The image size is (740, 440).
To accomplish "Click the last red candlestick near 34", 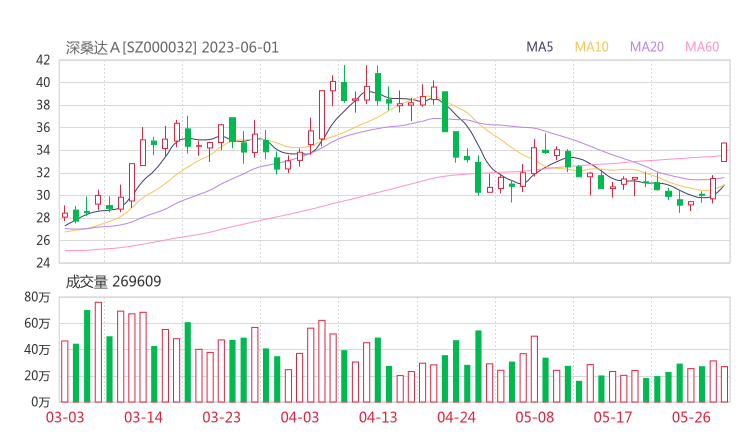I will [x=724, y=152].
